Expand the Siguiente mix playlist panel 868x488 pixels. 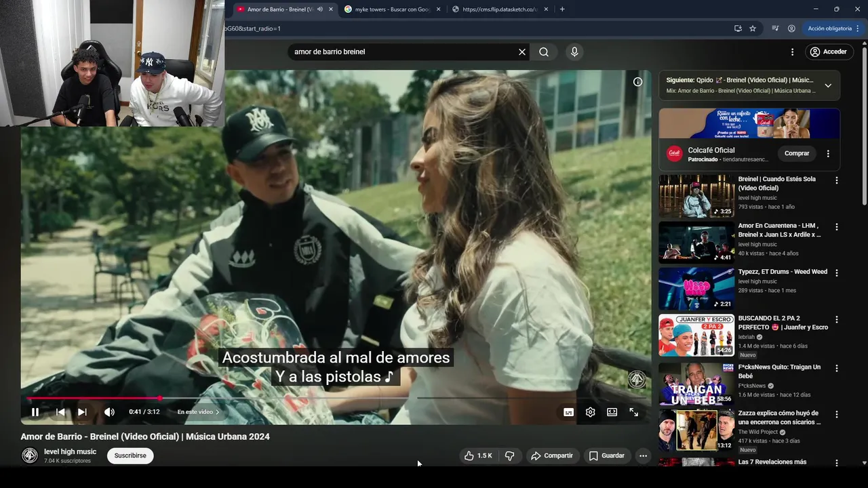click(828, 85)
